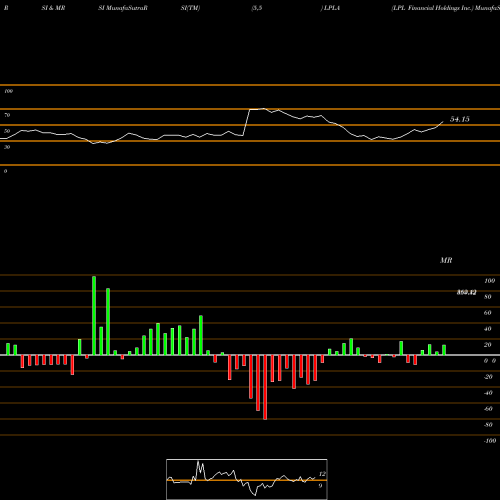Click the deepest red MR histogram bar
This screenshot has height=500, width=500.
tap(265, 387)
